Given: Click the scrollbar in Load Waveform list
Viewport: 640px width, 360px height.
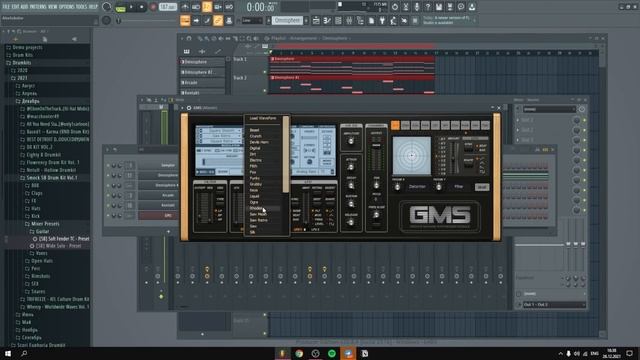Looking at the screenshot, I should (x=286, y=154).
